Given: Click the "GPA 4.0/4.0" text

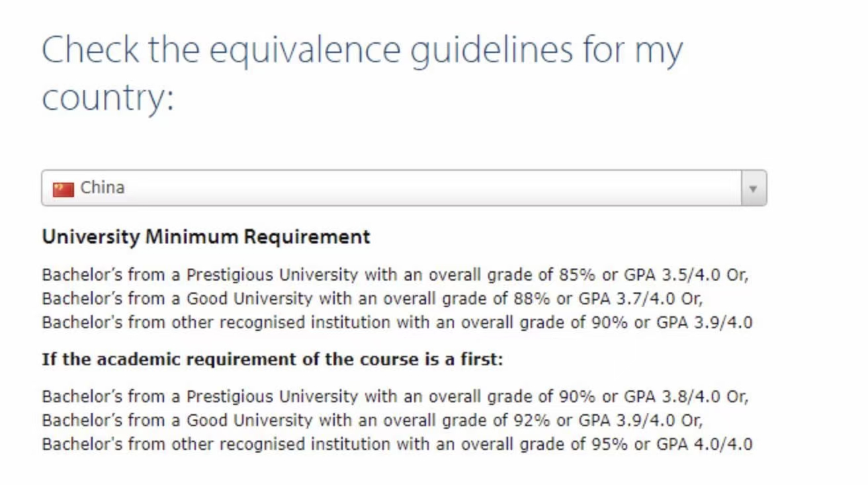Looking at the screenshot, I should click(704, 444).
